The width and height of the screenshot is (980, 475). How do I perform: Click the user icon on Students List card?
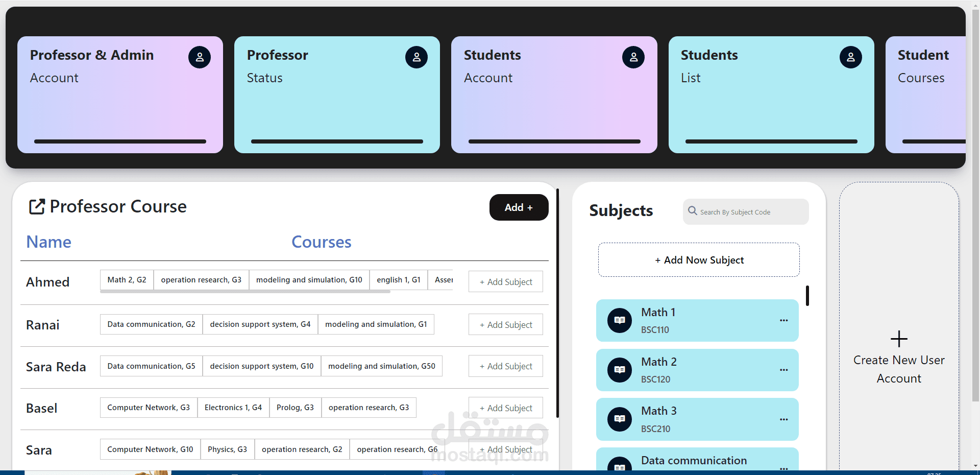pyautogui.click(x=850, y=57)
